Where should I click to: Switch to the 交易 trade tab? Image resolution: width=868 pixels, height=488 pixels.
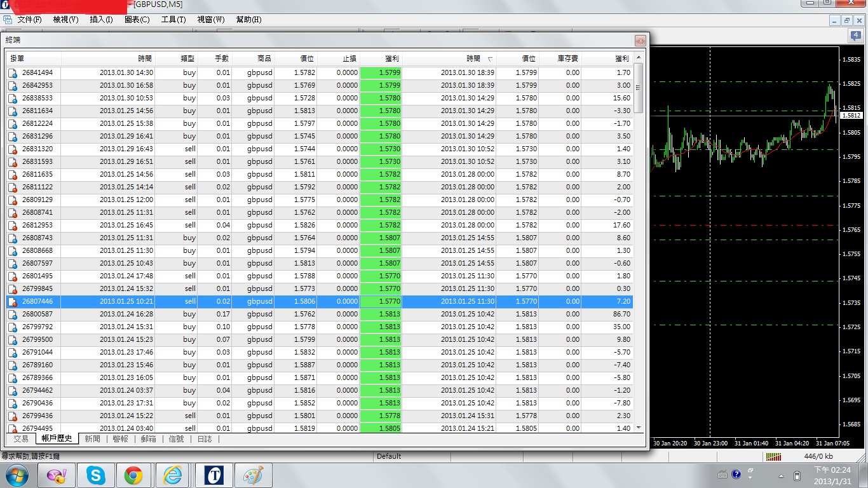coord(21,439)
